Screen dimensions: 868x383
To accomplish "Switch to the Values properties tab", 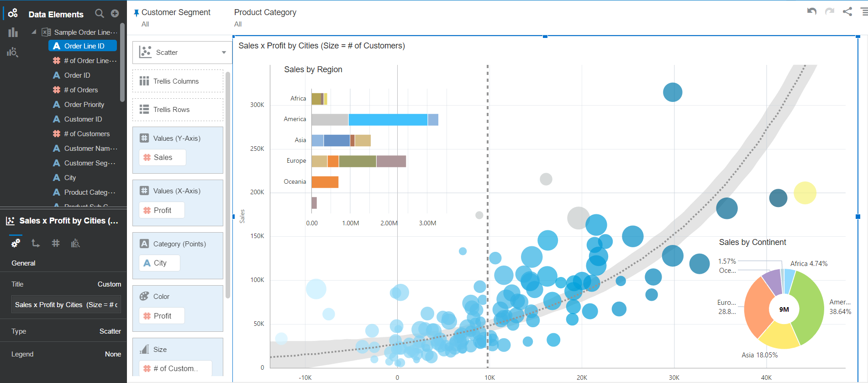I will coord(56,243).
